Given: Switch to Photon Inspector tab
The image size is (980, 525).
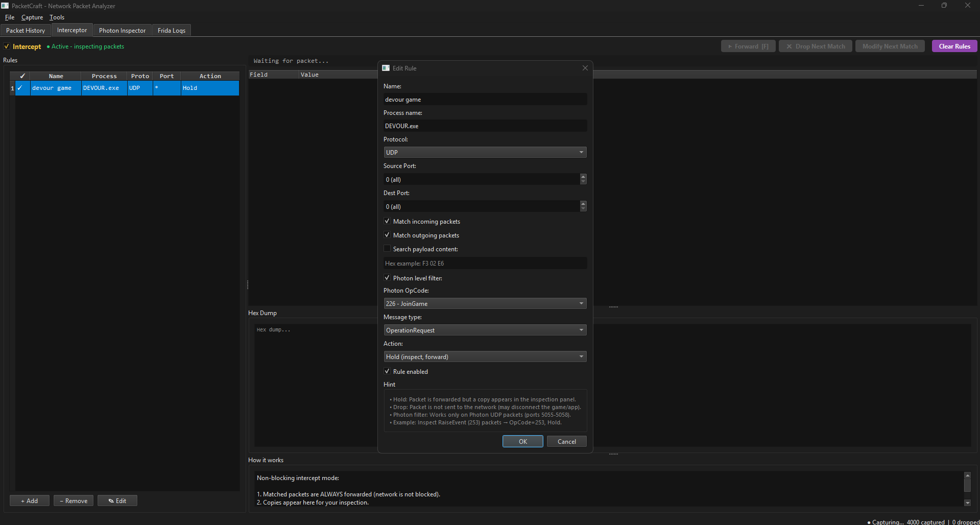Looking at the screenshot, I should 123,31.
